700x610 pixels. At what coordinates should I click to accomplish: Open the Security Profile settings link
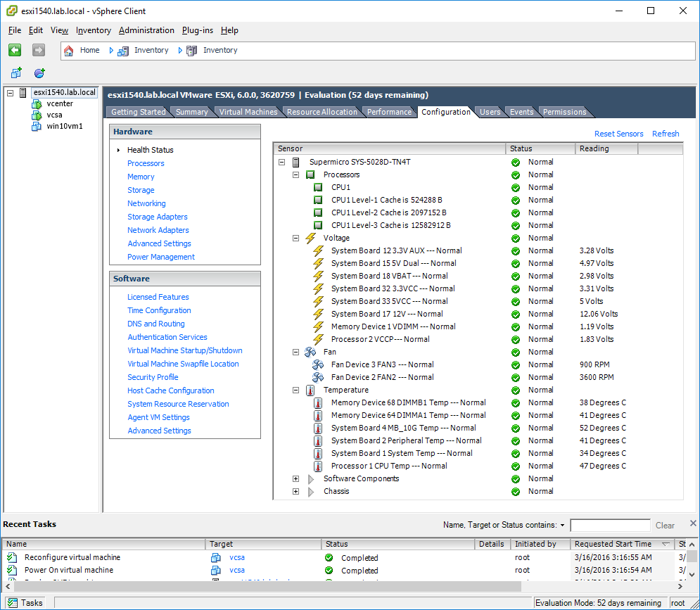pos(153,377)
